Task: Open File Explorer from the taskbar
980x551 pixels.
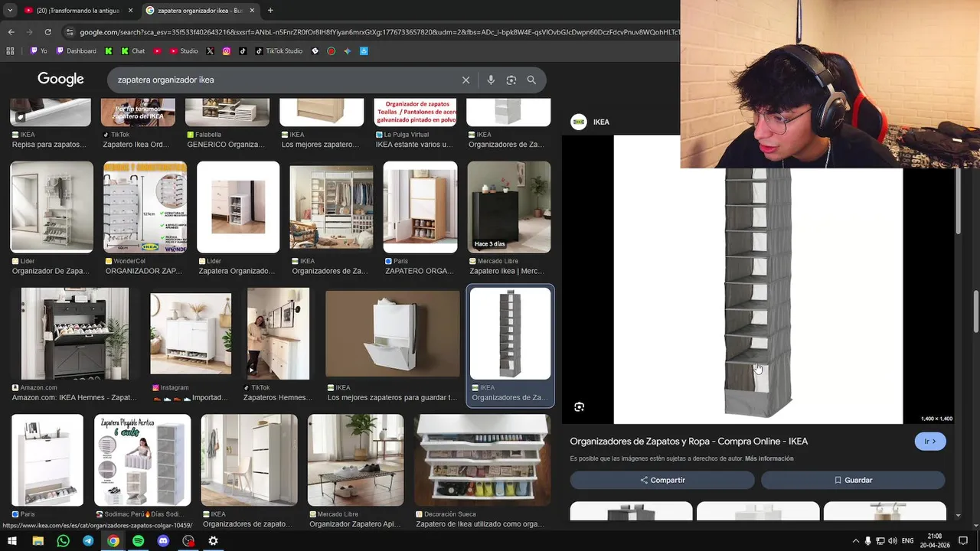Action: (38, 541)
